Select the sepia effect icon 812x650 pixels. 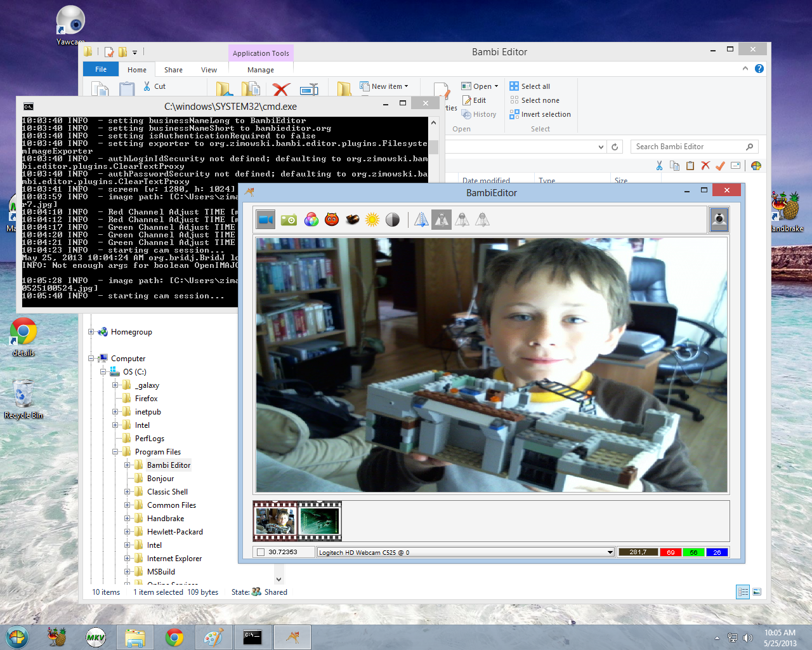[353, 219]
